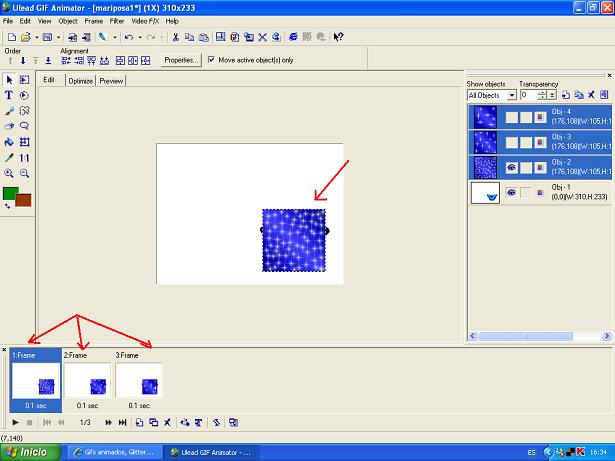Select the Text tool
This screenshot has height=461, width=615.
(x=9, y=95)
